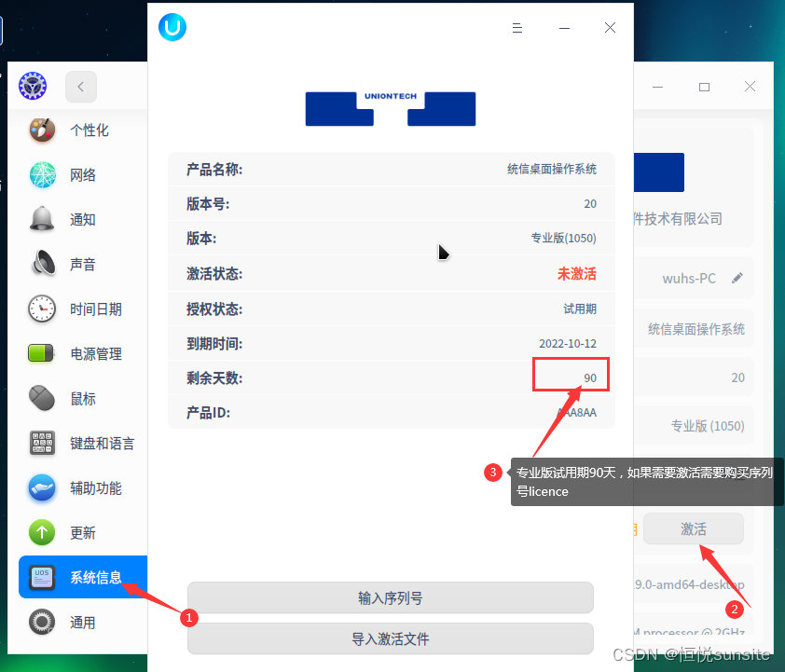Open the Power Management (电源管理) battery icon

[41, 352]
